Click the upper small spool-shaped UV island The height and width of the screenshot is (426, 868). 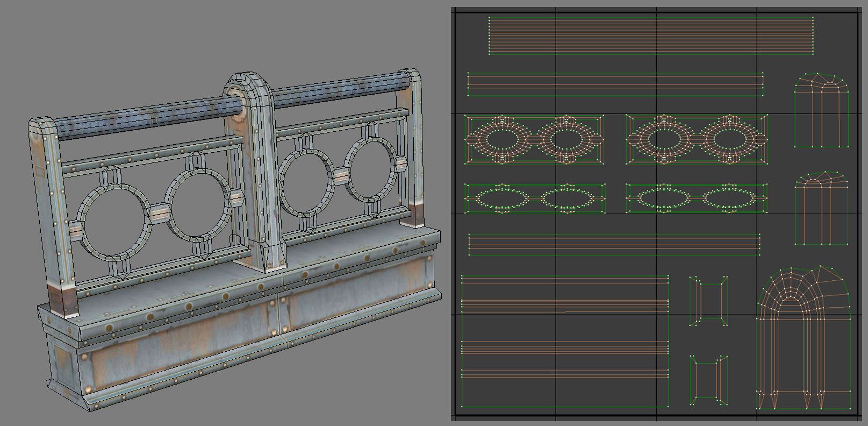click(709, 301)
